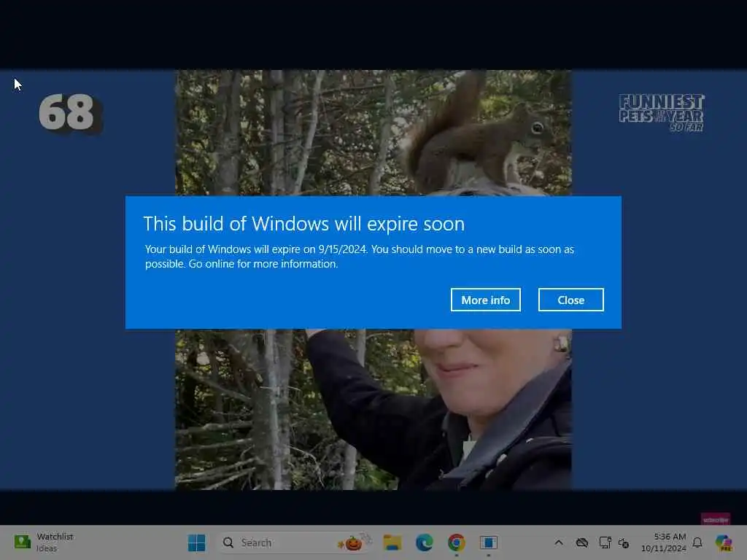Open Copilot preview icon in the taskbar
This screenshot has width=747, height=560.
[724, 542]
